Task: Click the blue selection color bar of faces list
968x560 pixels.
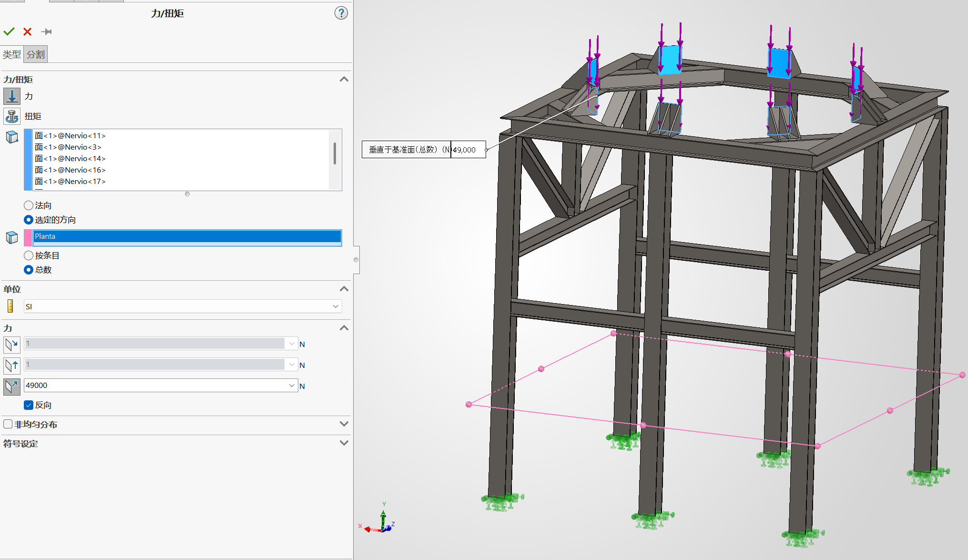Action: coord(28,160)
